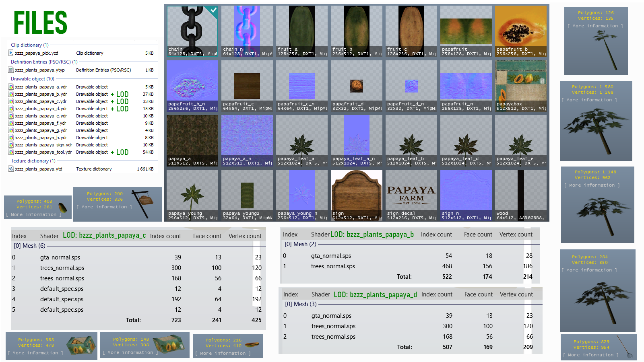
Task: Select the papafruit_d texture thumbnail
Action: tap(357, 86)
